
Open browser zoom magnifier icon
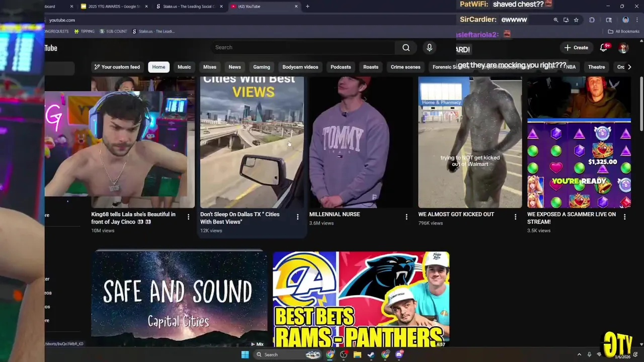(x=556, y=20)
